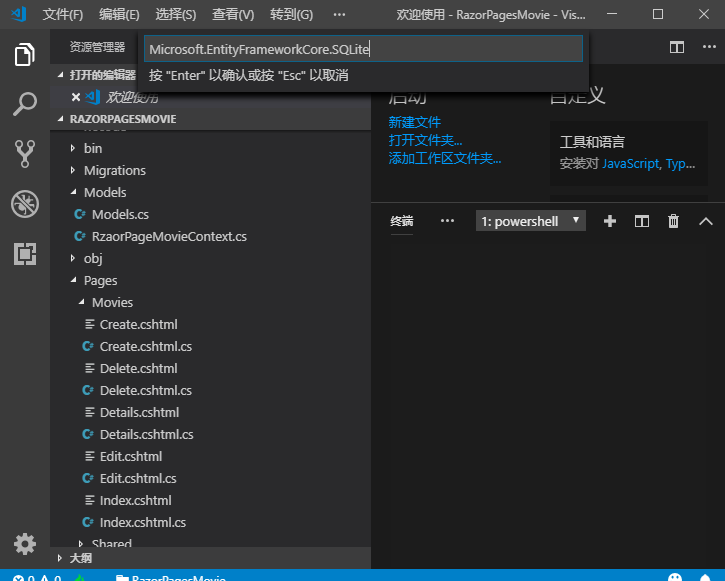Viewport: 725px width, 581px height.
Task: Click the 添加工作区文件夹... link
Action: (x=445, y=159)
